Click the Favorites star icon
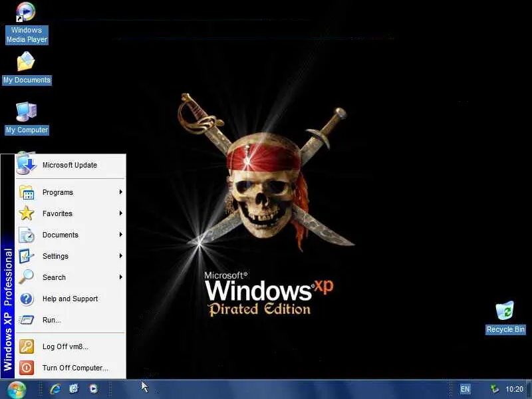 tap(27, 213)
